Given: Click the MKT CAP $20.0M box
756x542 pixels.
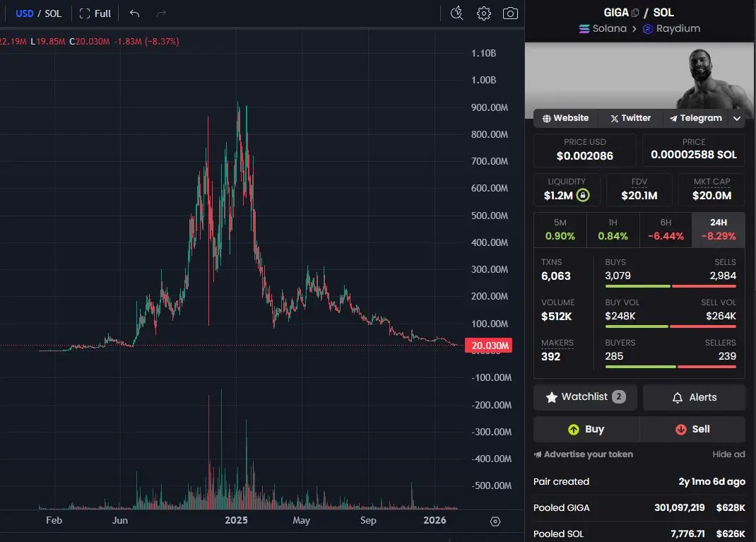Looking at the screenshot, I should click(711, 189).
